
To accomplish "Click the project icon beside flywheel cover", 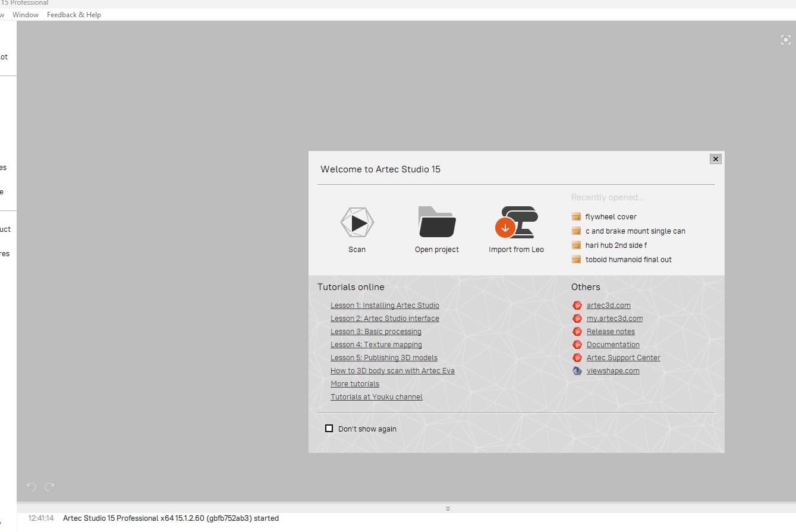I will [x=576, y=217].
